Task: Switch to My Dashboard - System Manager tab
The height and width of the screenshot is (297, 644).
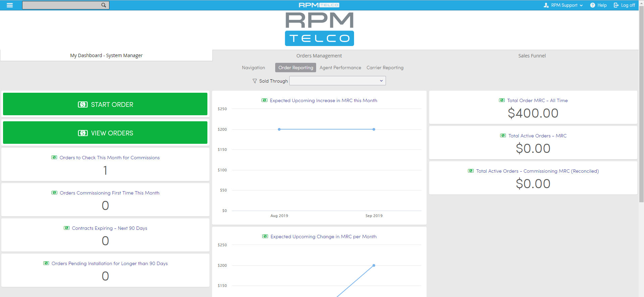Action: tap(106, 55)
